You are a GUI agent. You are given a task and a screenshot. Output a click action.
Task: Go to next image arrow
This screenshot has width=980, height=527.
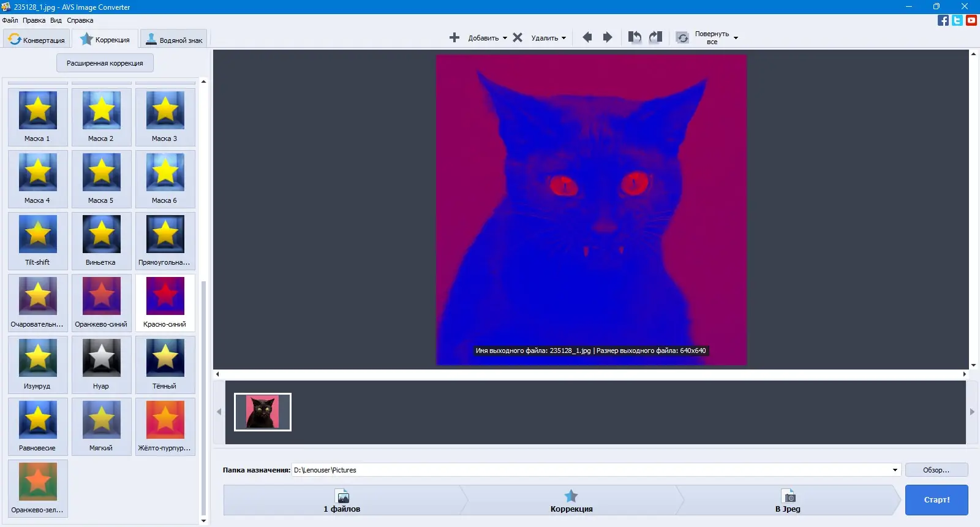[608, 37]
